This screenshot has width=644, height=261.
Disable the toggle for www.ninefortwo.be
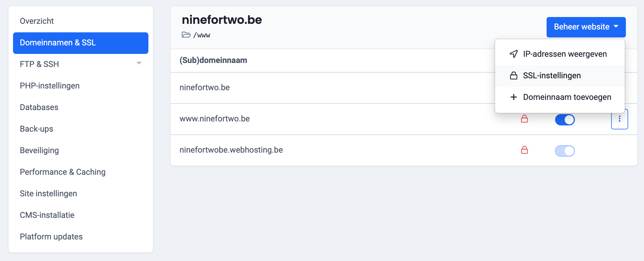[x=565, y=119]
